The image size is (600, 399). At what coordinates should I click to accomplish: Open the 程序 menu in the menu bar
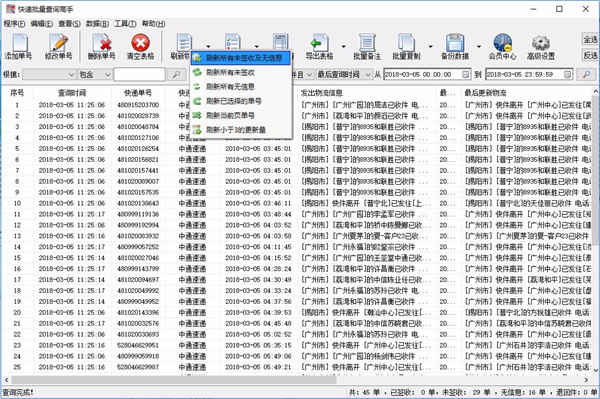pos(14,24)
